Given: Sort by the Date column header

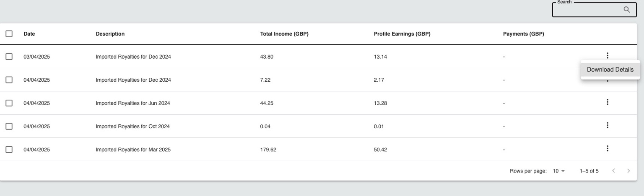Looking at the screenshot, I should 29,34.
